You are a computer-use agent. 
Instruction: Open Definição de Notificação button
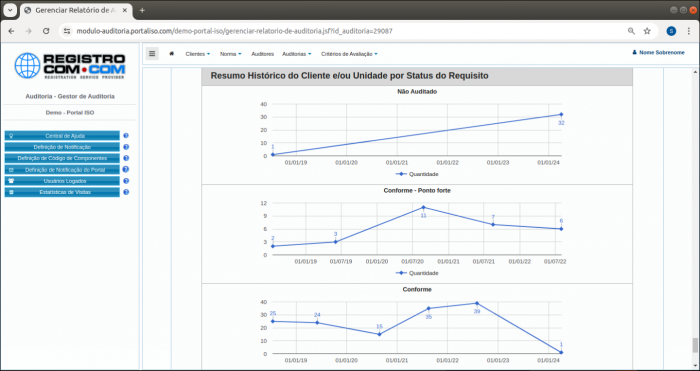62,147
